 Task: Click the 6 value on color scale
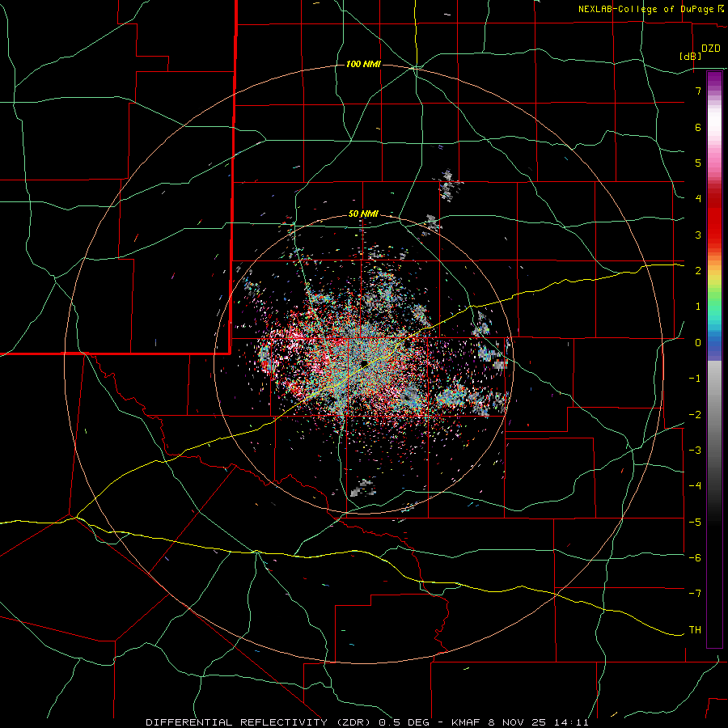[x=698, y=127]
